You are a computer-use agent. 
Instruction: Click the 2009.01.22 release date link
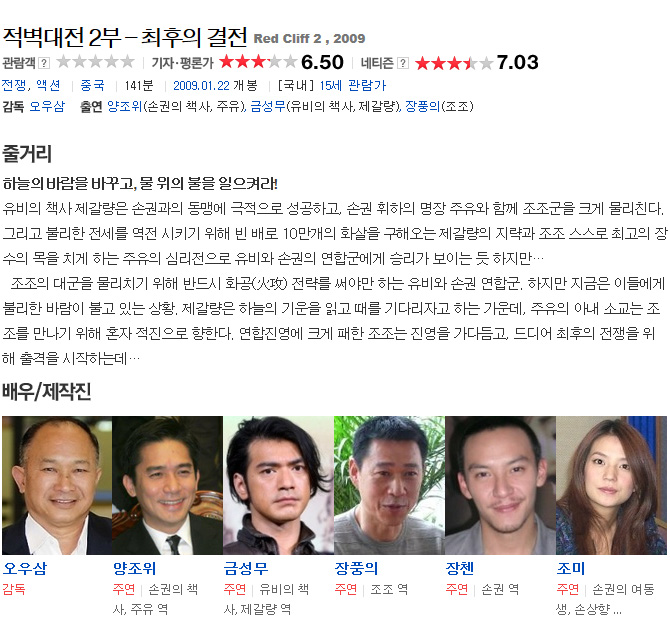[201, 85]
